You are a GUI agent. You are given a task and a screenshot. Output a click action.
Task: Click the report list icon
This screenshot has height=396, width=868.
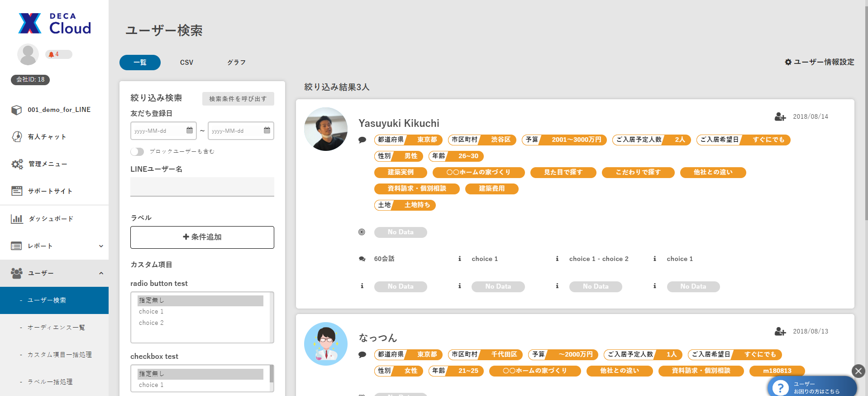[x=16, y=246]
